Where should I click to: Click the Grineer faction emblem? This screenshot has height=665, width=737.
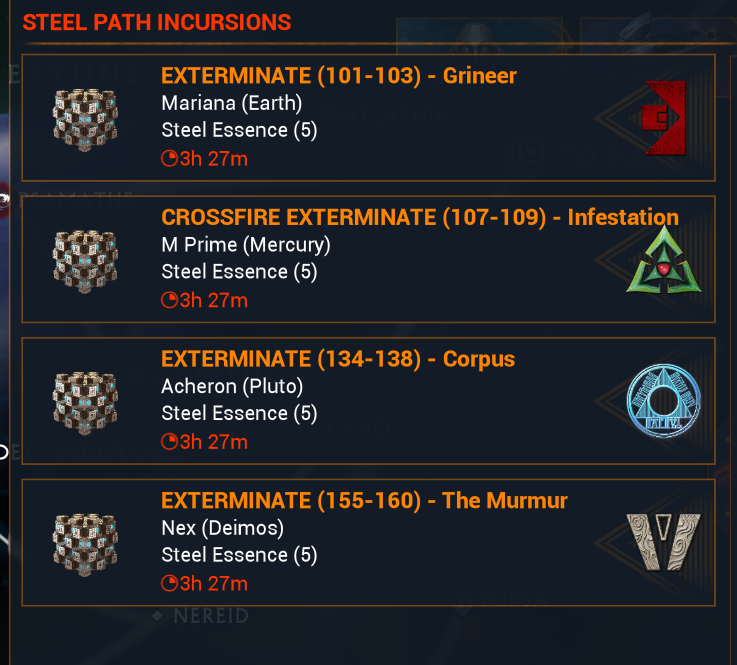(664, 118)
